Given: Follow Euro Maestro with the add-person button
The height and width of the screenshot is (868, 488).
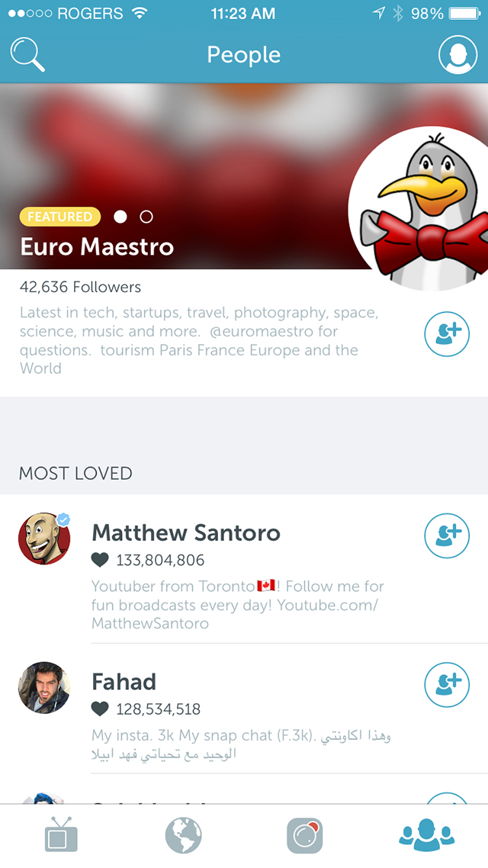Looking at the screenshot, I should click(447, 334).
